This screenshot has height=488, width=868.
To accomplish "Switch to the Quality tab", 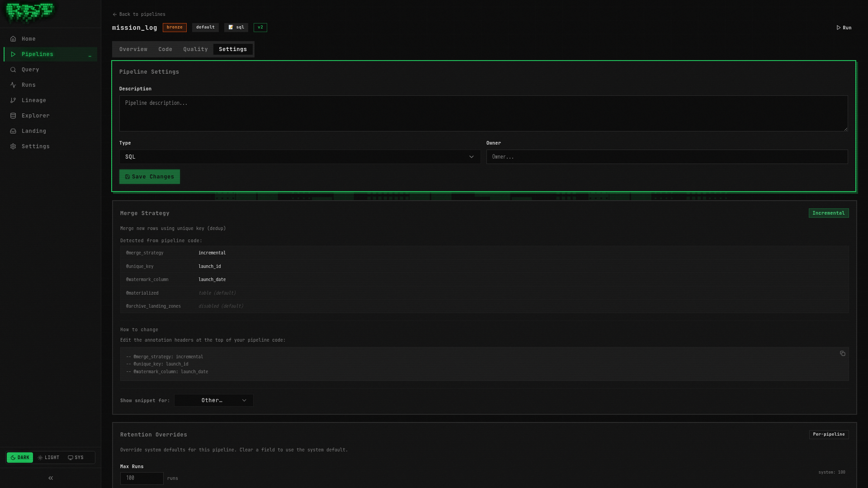I will tap(195, 49).
